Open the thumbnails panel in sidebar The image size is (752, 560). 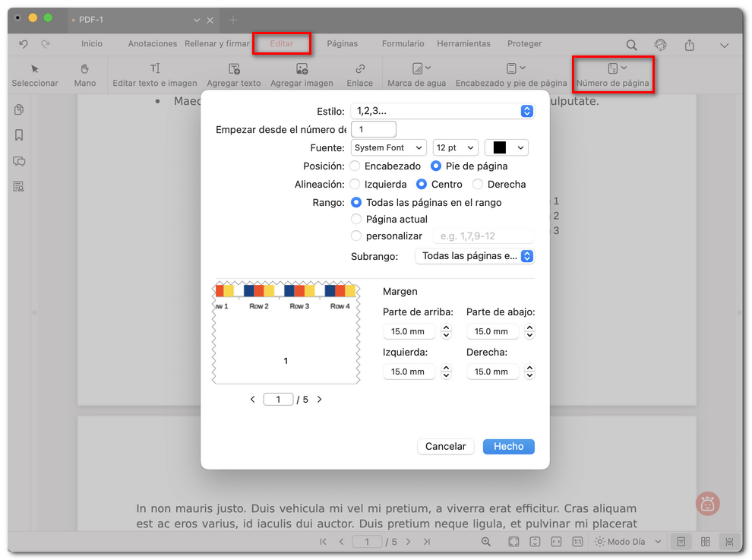pos(19,110)
